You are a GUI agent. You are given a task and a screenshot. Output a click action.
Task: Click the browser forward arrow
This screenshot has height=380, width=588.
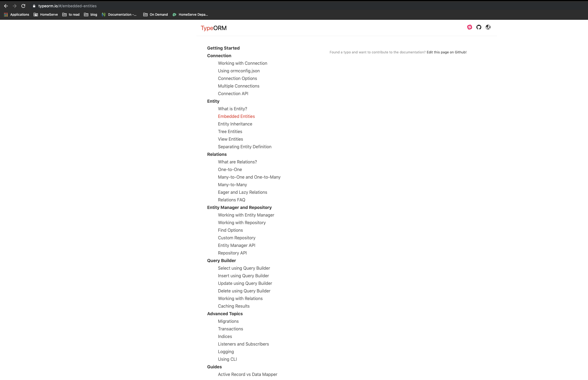point(15,6)
